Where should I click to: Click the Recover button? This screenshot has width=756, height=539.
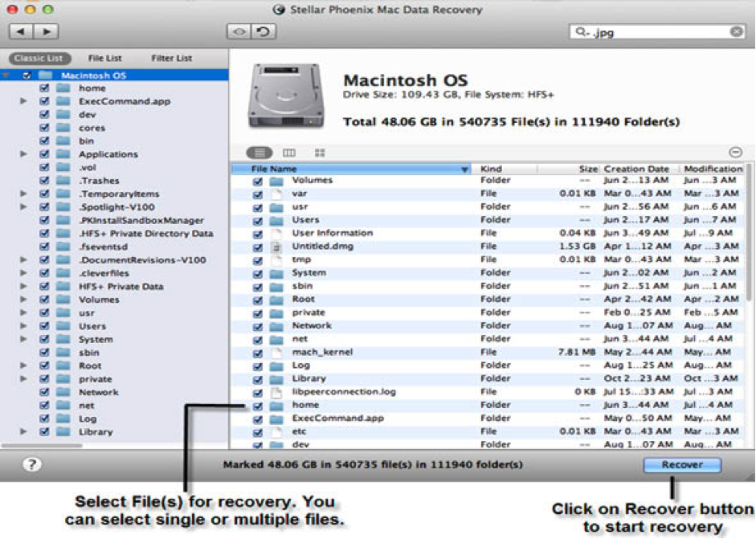682,465
